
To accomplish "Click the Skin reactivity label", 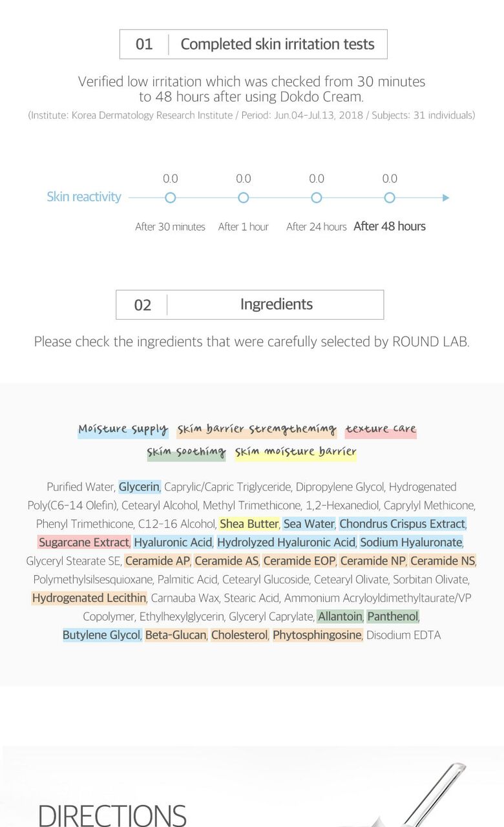I will click(x=84, y=197).
